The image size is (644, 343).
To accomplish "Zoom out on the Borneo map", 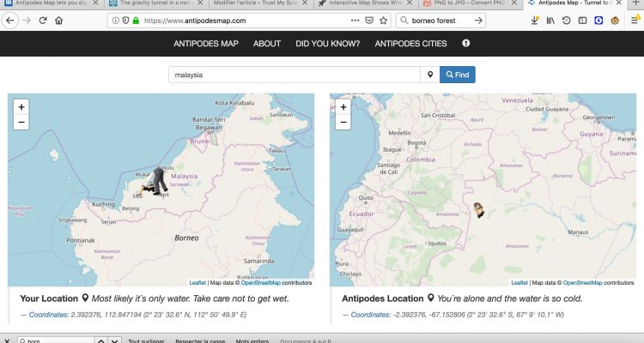I will [x=21, y=123].
